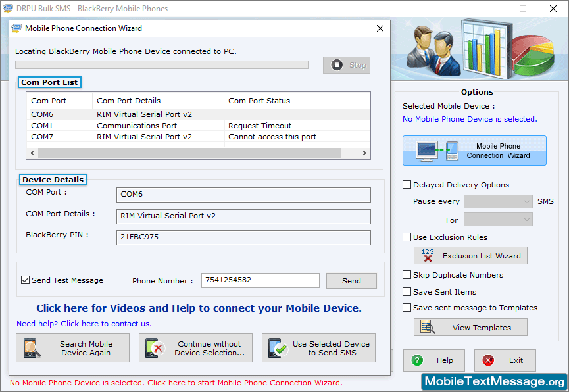Click the left scroll arrow of Com Port List
Viewport: 569px width, 392px height.
pyautogui.click(x=32, y=153)
